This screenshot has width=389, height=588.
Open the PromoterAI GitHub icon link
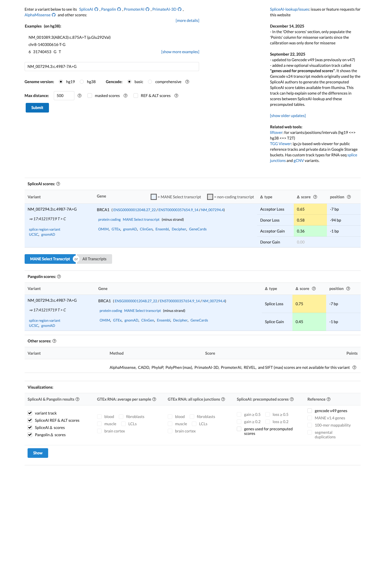[x=147, y=9]
